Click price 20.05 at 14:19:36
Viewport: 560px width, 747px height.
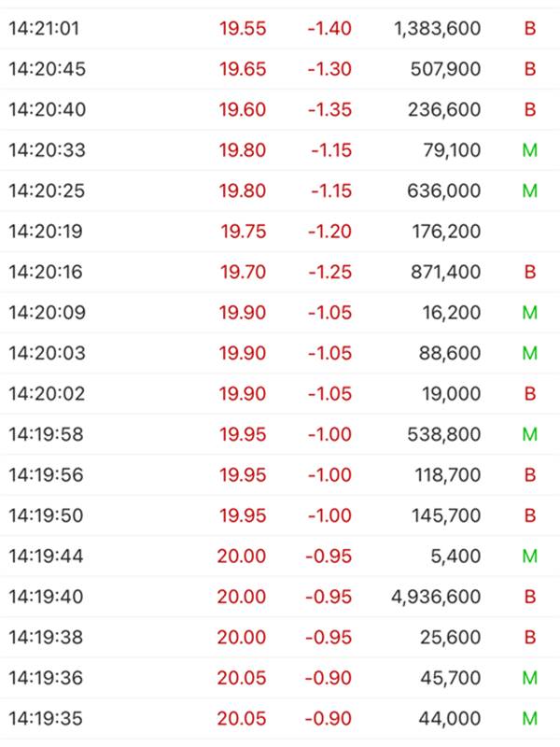pos(242,678)
